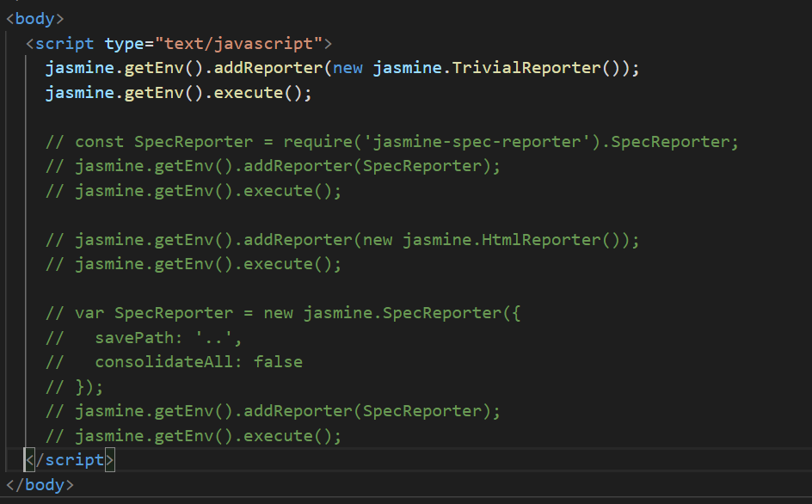Click the commented const SpecReporter declaration

pos(392,141)
